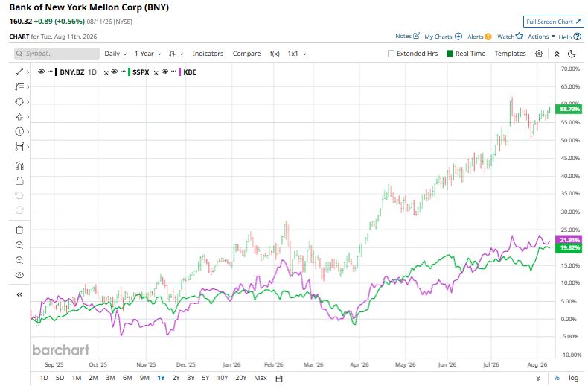The height and width of the screenshot is (389, 588).
Task: Select the 1D range tab
Action: [x=44, y=378]
